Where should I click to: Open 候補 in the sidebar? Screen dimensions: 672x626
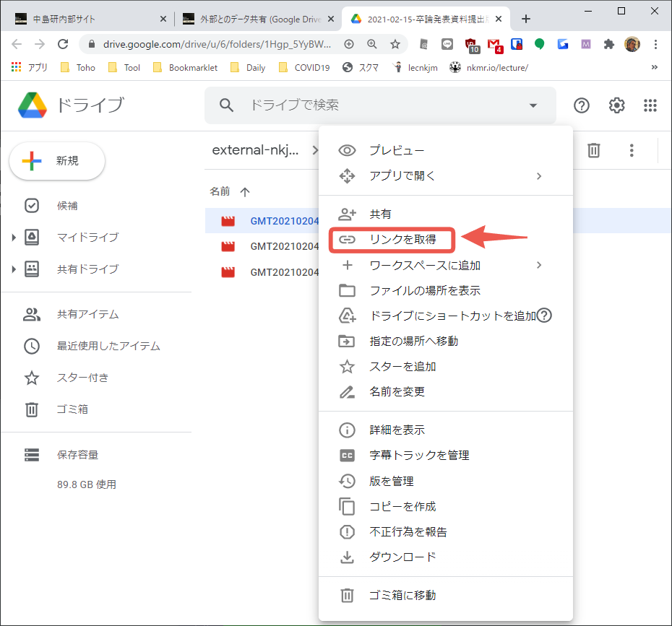(67, 206)
